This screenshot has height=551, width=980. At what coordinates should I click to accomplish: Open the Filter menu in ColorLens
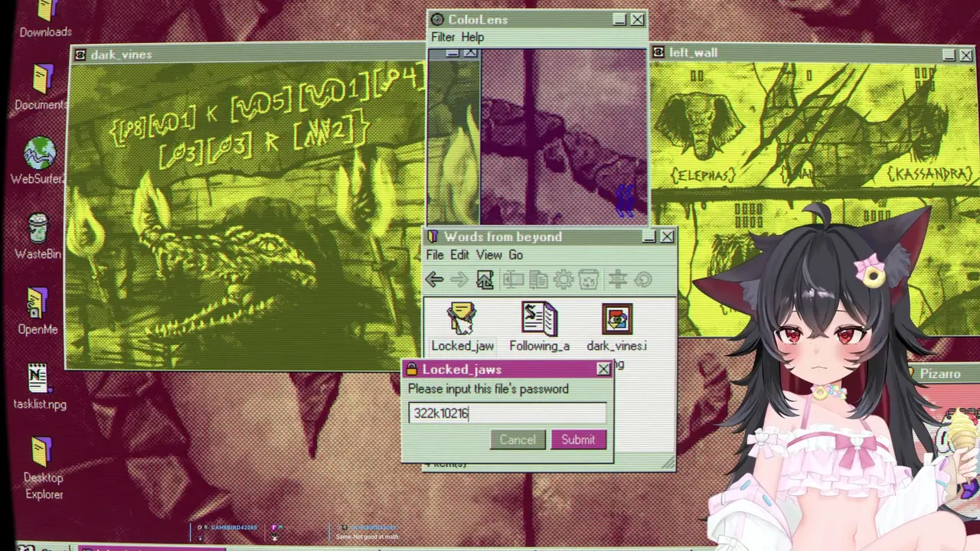(x=443, y=37)
